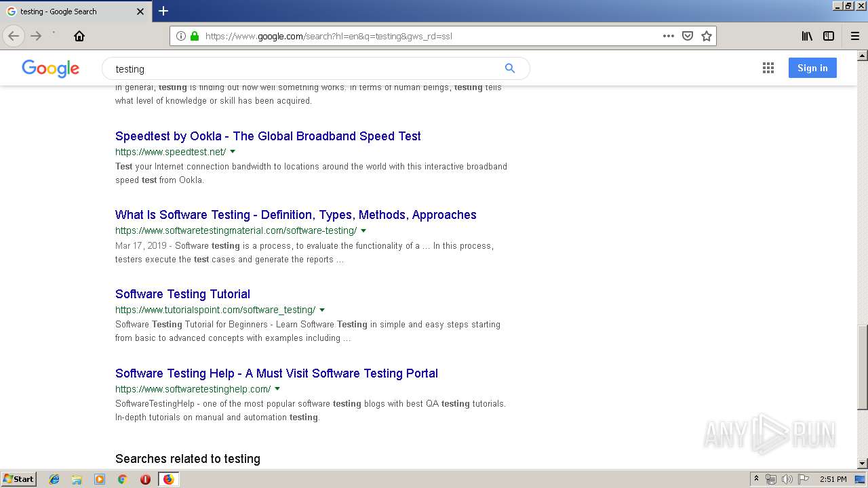Open the Windows Start menu
The height and width of the screenshot is (488, 868).
[18, 479]
